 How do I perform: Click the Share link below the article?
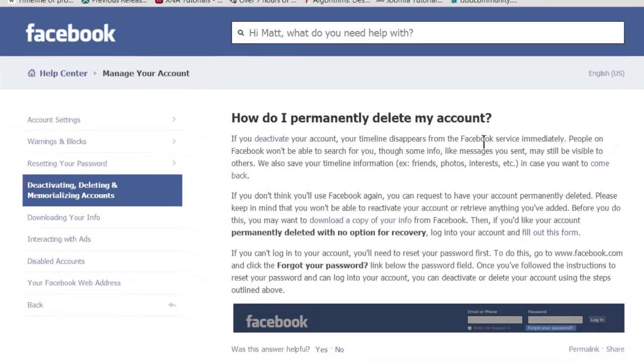point(615,349)
